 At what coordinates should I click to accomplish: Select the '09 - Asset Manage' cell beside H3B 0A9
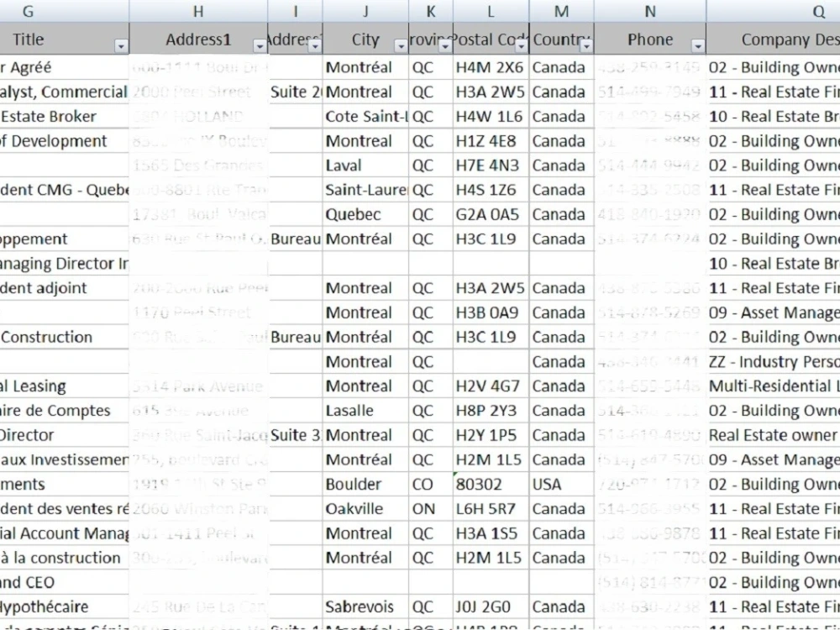click(774, 312)
